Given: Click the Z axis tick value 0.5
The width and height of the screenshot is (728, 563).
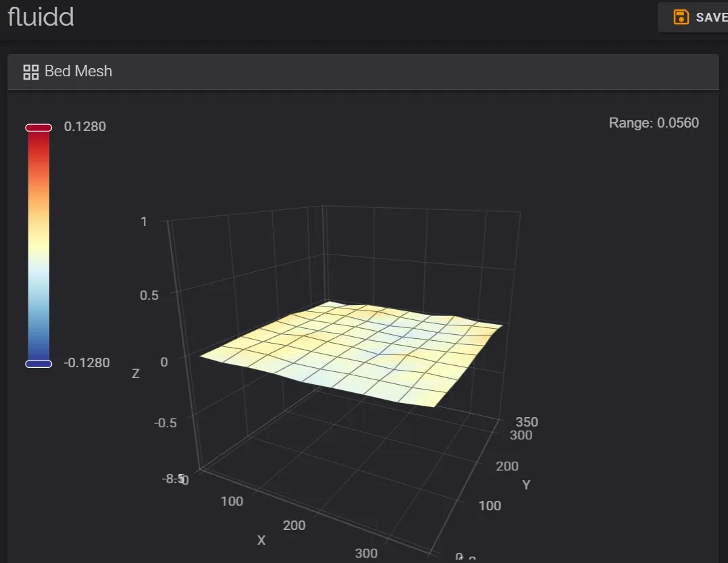Looking at the screenshot, I should tap(149, 295).
